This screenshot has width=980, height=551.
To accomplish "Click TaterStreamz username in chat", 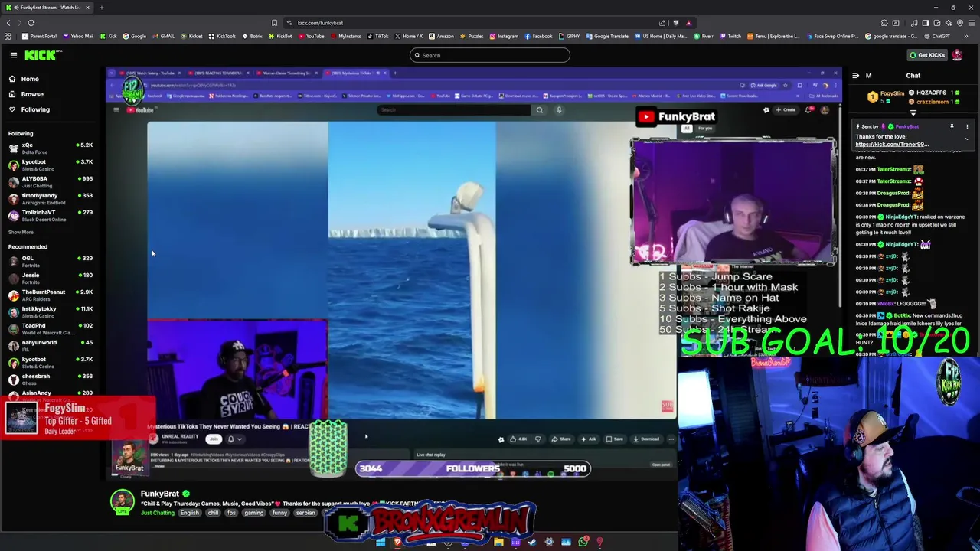I will point(893,169).
